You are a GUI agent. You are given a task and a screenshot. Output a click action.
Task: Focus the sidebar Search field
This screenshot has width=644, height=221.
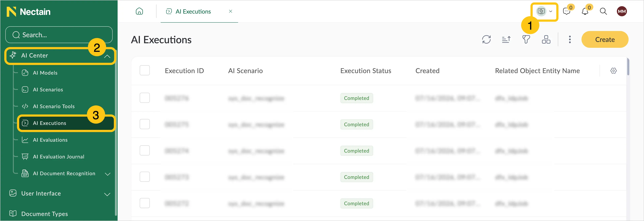[x=59, y=35]
